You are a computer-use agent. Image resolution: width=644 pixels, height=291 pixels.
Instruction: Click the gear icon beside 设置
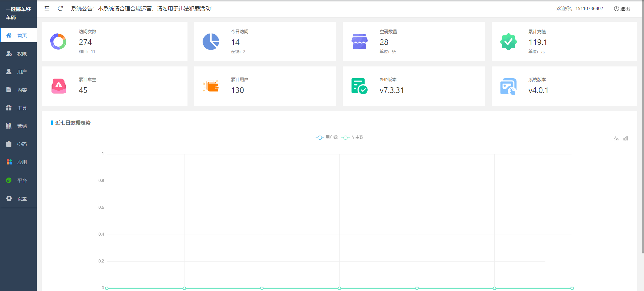(x=9, y=198)
